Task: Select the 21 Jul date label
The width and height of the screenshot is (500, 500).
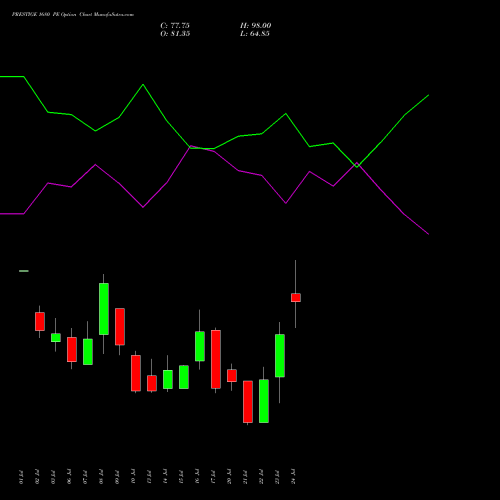Action: coord(245,477)
